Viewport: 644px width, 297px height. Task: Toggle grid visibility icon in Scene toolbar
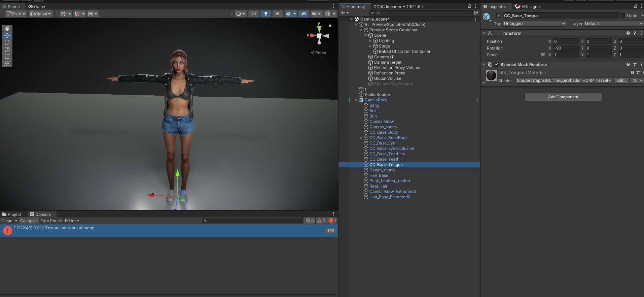(63, 14)
